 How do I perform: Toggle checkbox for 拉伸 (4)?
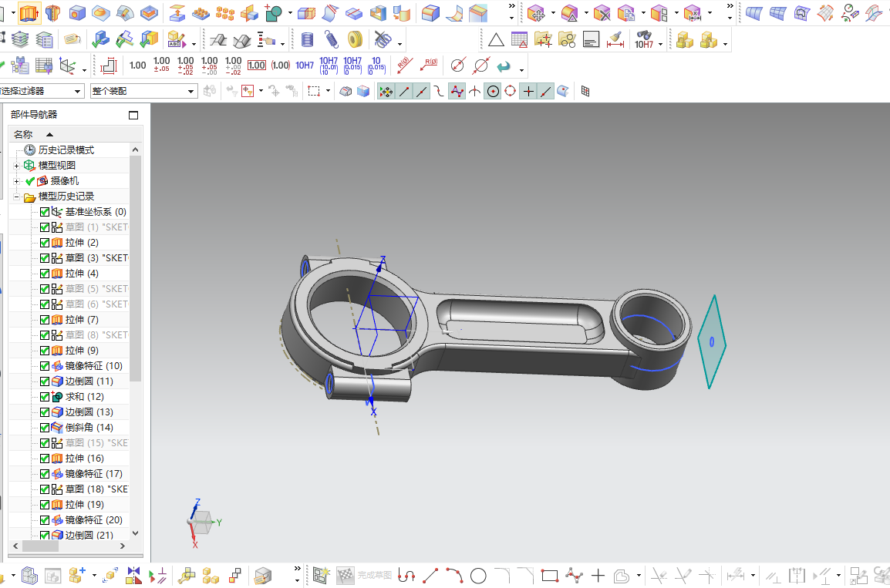point(45,274)
